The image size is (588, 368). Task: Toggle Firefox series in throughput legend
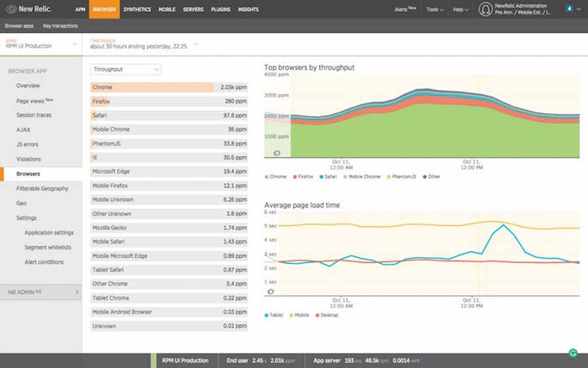[303, 176]
